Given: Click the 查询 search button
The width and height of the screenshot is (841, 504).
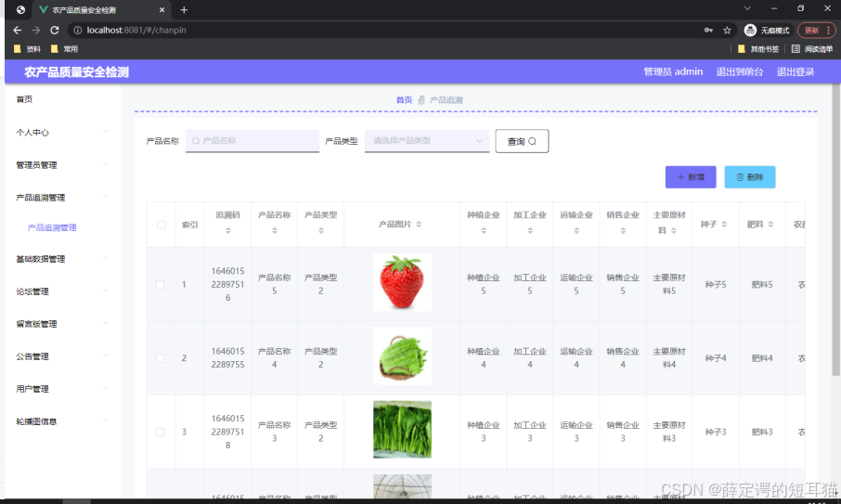Looking at the screenshot, I should pos(522,141).
